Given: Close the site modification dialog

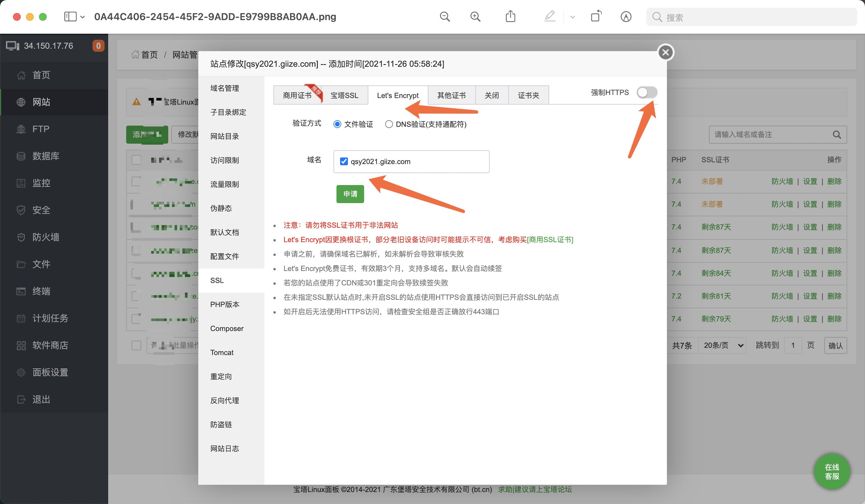Looking at the screenshot, I should pos(665,53).
